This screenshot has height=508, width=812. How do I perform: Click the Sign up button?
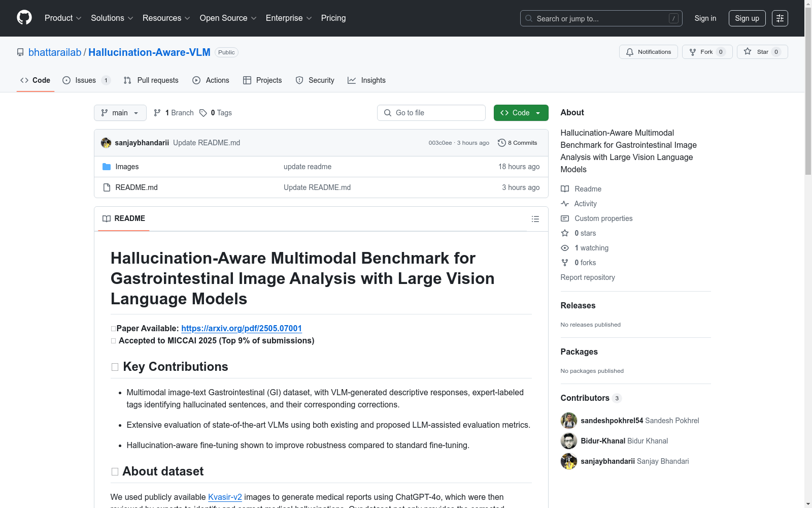747,18
